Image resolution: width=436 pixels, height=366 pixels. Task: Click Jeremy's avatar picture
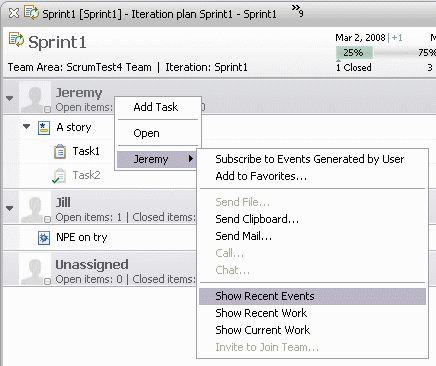pyautogui.click(x=35, y=97)
